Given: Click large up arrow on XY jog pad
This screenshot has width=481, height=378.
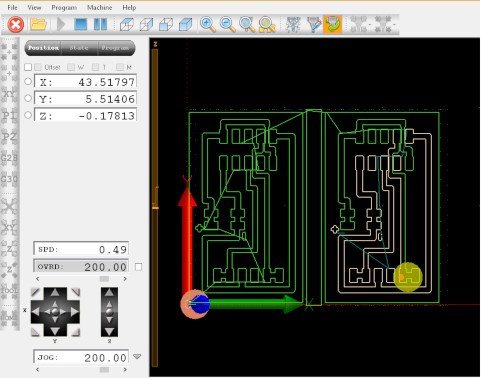Looking at the screenshot, I should 55,293.
